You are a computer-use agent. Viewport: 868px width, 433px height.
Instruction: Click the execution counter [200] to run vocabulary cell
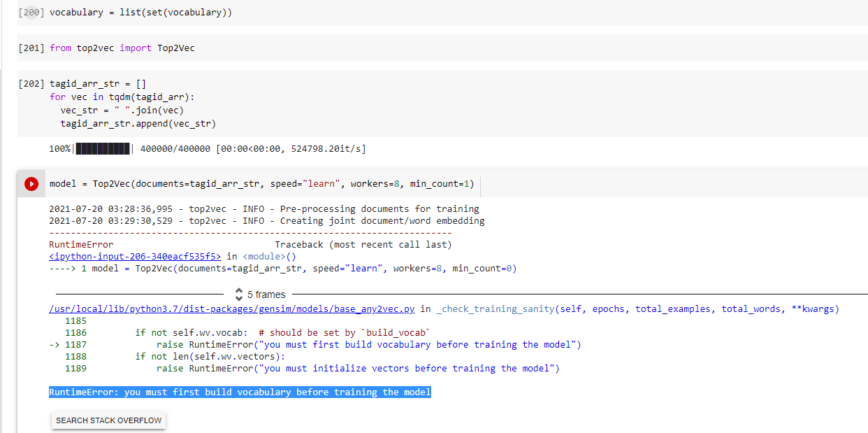(31, 12)
